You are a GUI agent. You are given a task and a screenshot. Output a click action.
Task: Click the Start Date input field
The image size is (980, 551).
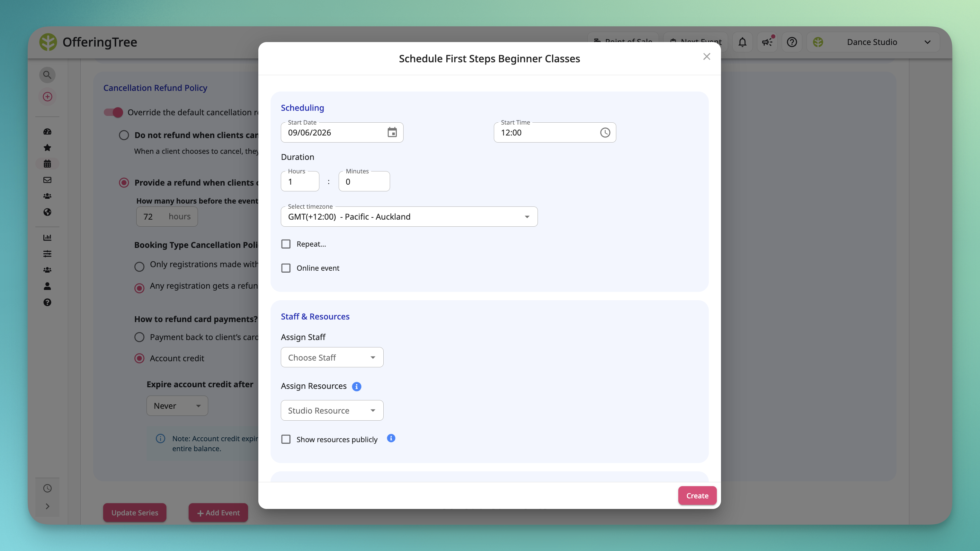(x=342, y=132)
